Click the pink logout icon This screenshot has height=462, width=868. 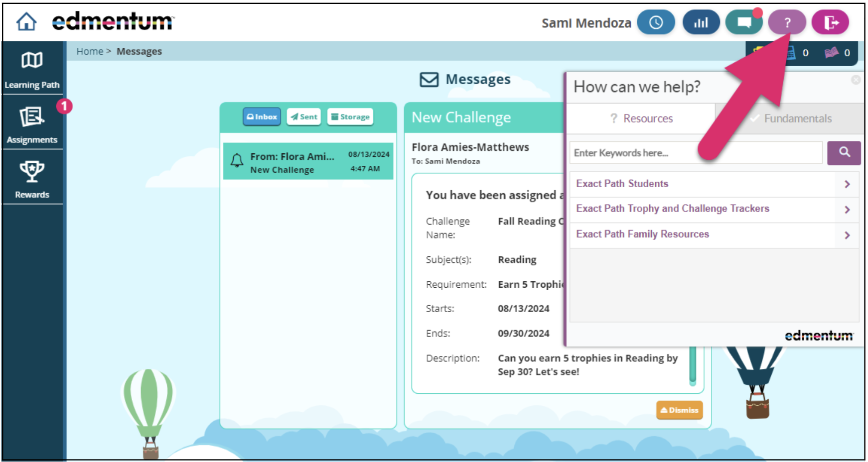pos(830,22)
